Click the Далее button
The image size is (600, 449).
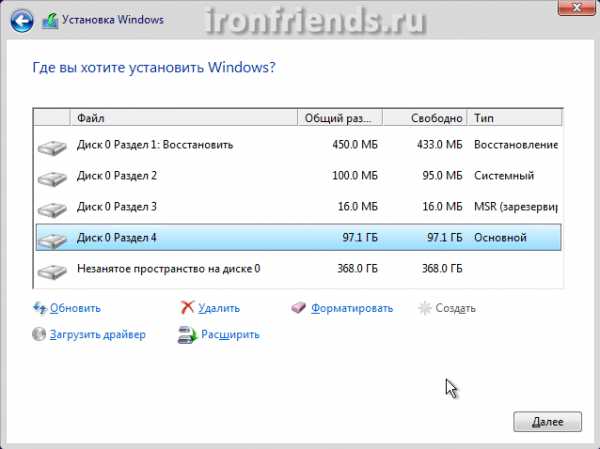click(x=547, y=422)
